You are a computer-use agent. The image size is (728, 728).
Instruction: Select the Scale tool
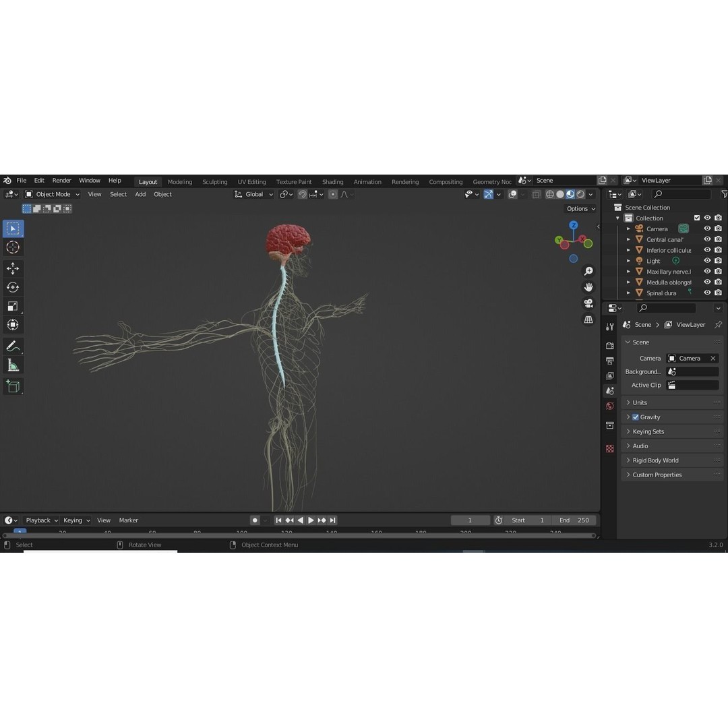12,305
